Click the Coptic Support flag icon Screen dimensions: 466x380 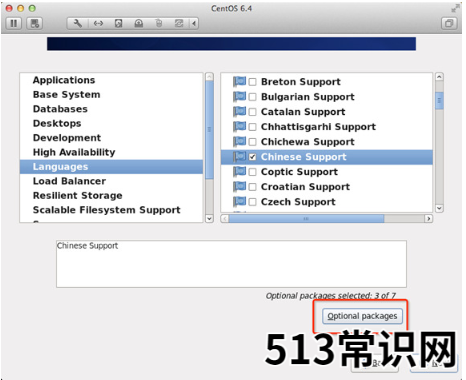[239, 171]
